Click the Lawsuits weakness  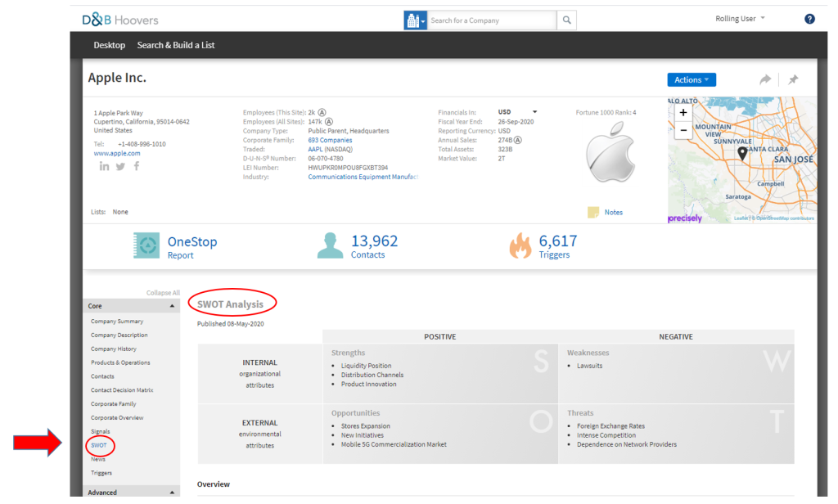point(589,366)
